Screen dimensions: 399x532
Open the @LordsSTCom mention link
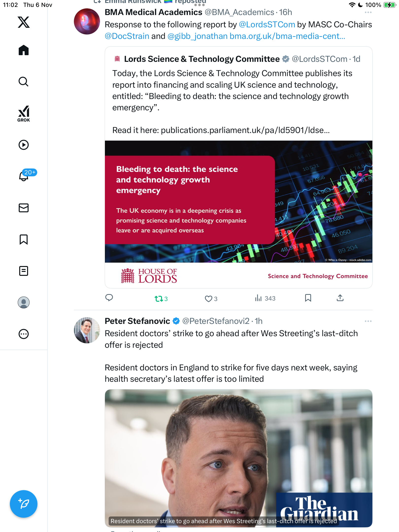267,25
